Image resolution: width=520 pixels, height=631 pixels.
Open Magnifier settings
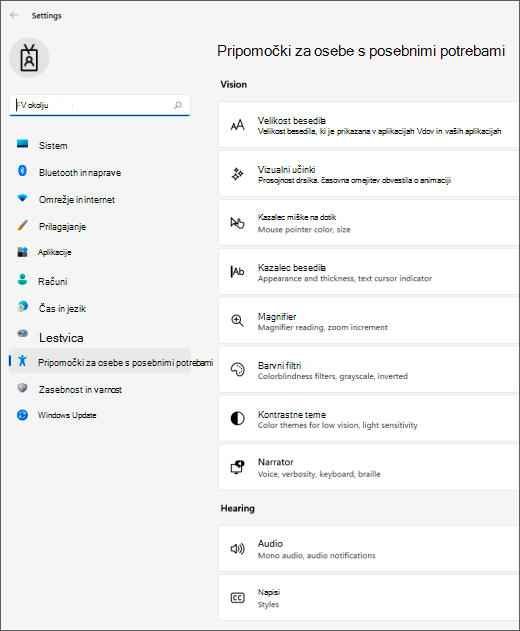(x=369, y=321)
